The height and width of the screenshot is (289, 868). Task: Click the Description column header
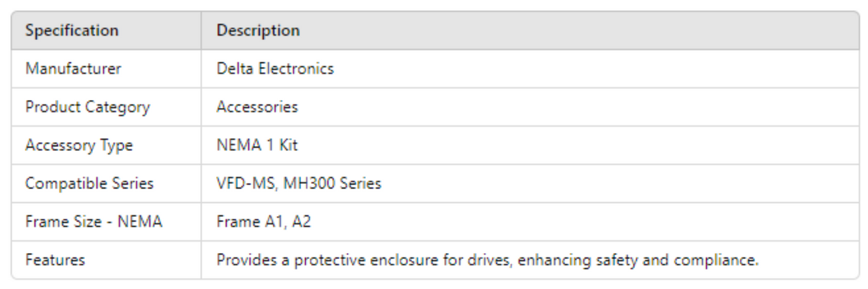(x=258, y=31)
